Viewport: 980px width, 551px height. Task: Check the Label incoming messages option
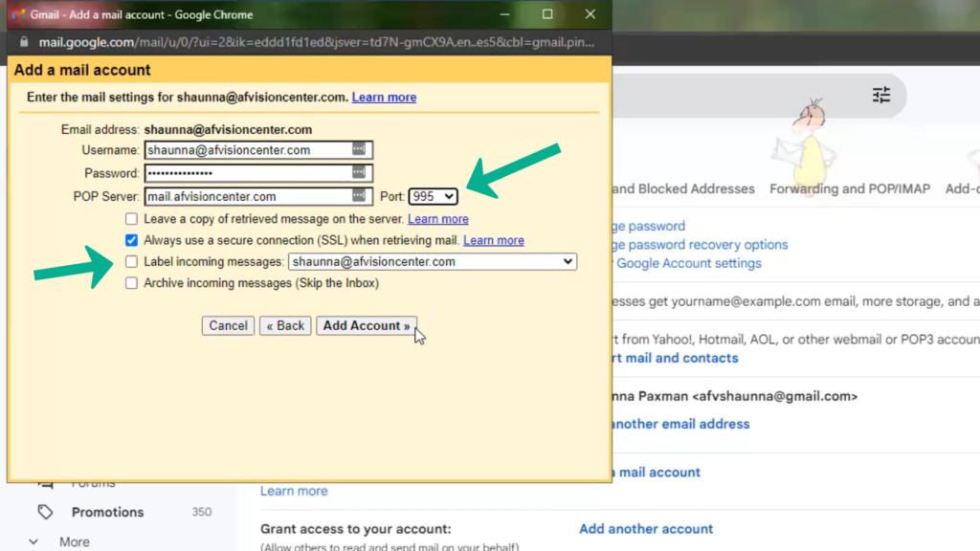click(x=131, y=261)
